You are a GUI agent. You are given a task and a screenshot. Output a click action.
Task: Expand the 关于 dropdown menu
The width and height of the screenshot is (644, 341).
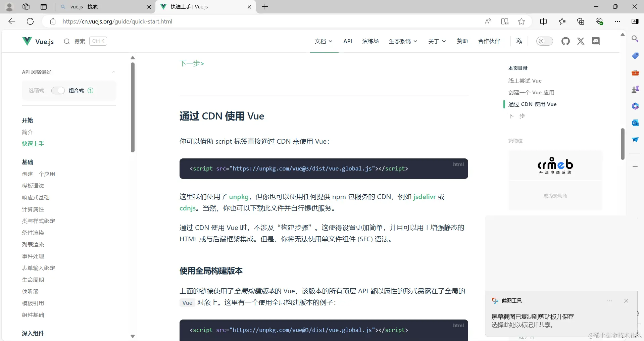[437, 41]
